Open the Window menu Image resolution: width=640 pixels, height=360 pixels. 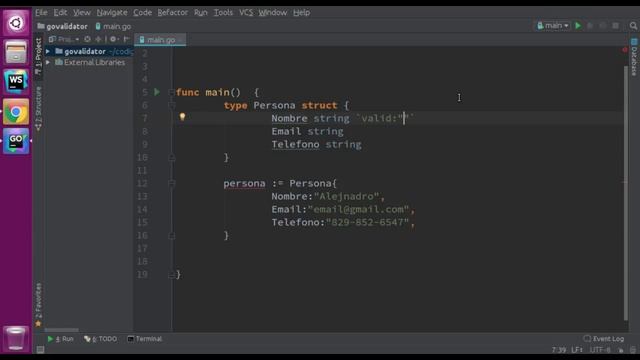coord(272,13)
